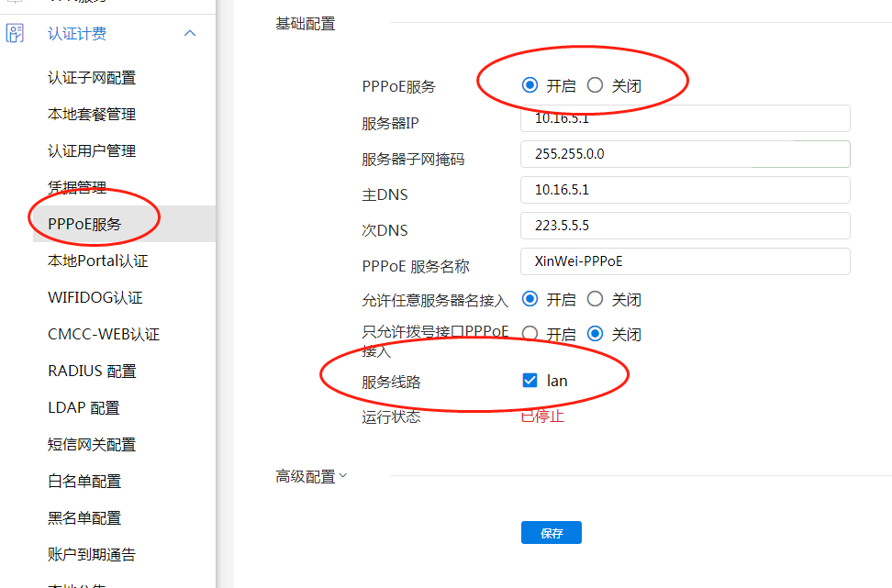Open 本地Portal认证 settings

coord(97,261)
